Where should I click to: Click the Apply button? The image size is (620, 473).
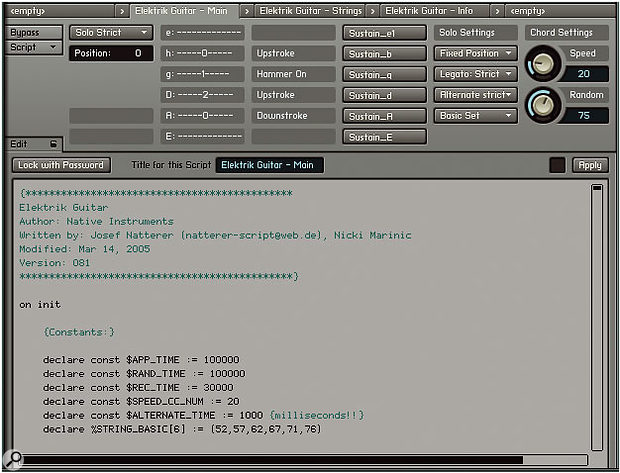click(590, 165)
